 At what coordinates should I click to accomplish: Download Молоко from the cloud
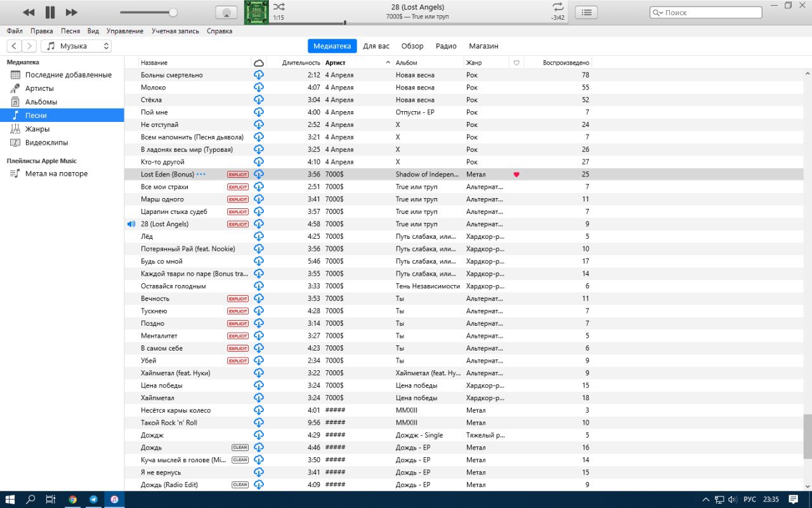click(x=259, y=87)
